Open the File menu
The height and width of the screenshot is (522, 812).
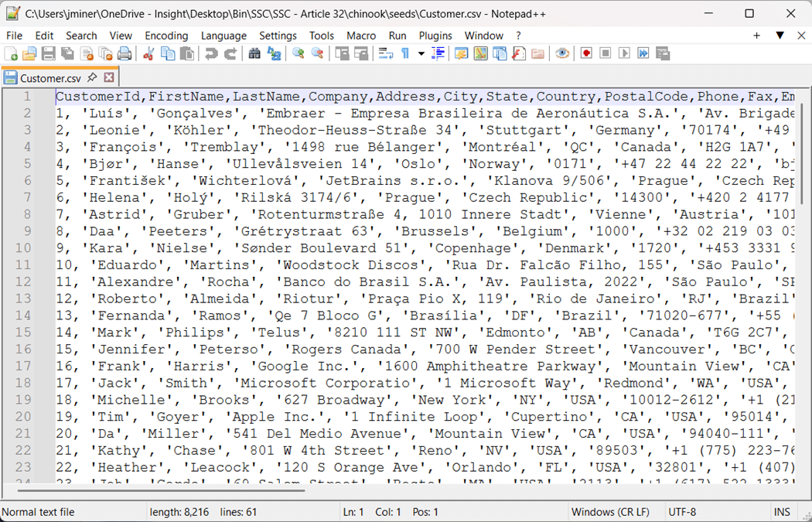14,36
